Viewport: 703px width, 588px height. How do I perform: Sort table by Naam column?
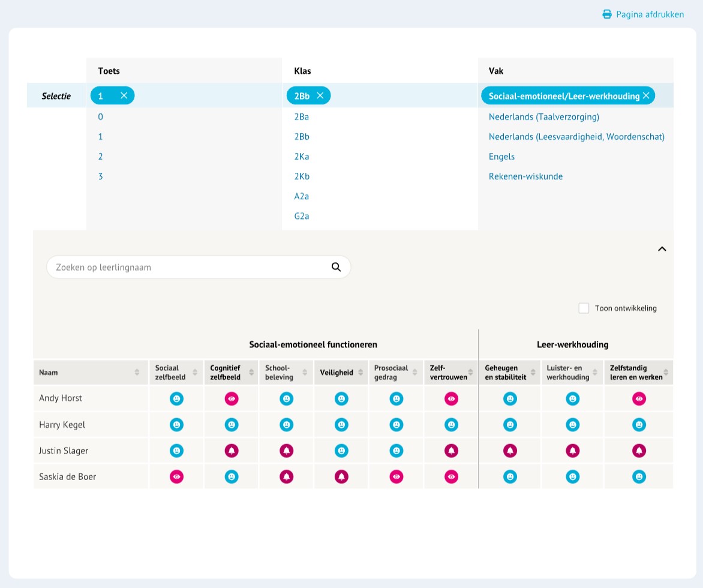tap(137, 373)
